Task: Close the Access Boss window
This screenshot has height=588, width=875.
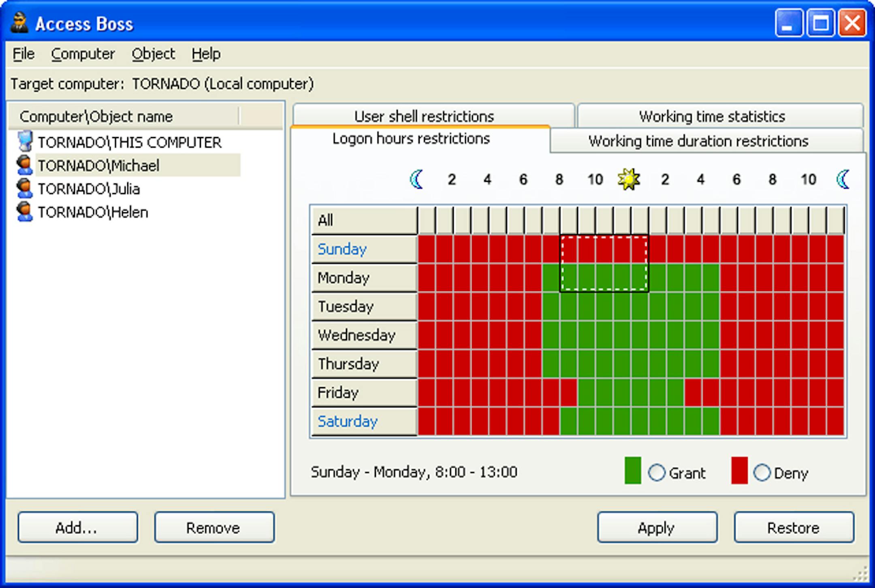Action: point(852,23)
